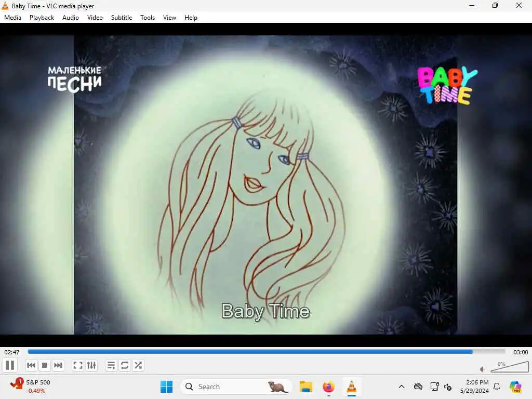Show hidden system tray icons

pyautogui.click(x=402, y=387)
